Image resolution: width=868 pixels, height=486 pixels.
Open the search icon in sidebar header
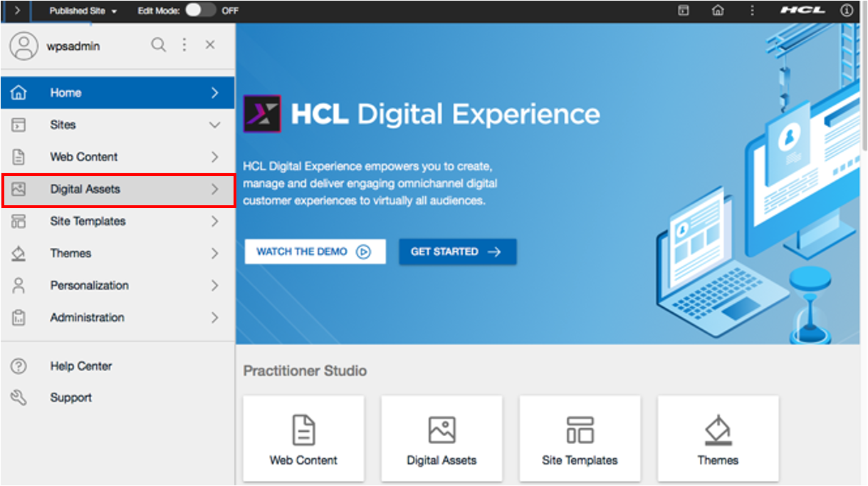(158, 45)
